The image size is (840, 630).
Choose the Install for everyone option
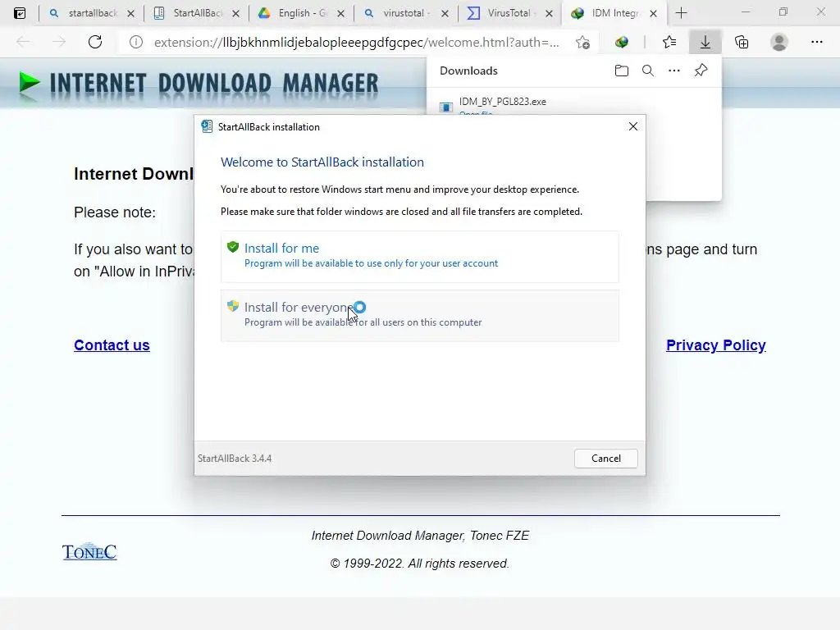click(x=419, y=316)
